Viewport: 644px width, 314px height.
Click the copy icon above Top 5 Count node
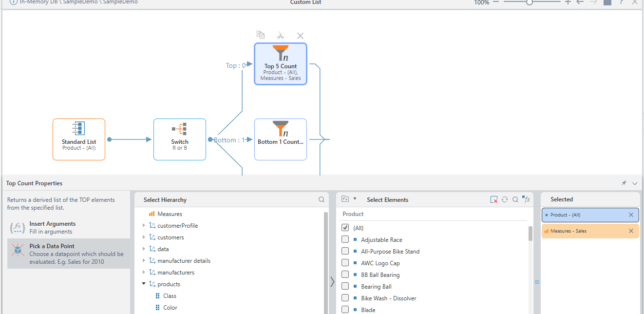261,35
